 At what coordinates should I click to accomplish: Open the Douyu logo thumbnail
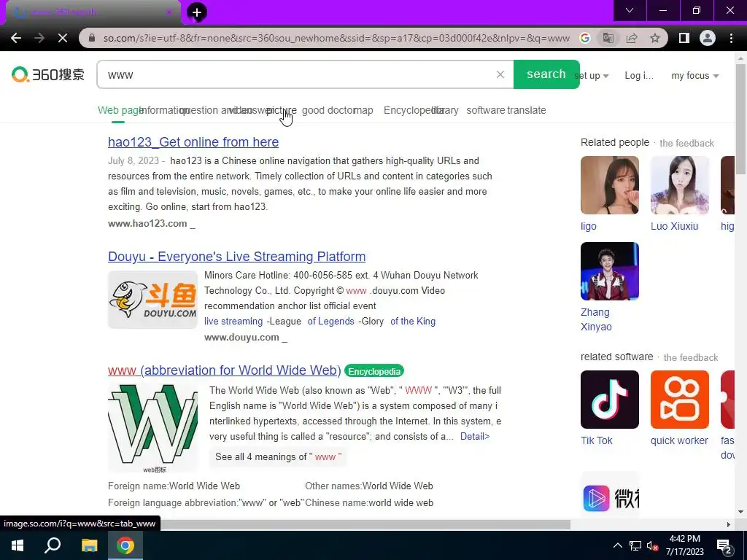click(153, 300)
